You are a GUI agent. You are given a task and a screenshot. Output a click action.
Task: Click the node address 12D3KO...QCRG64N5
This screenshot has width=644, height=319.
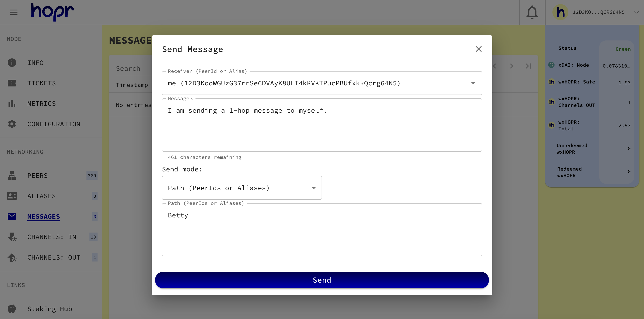(x=598, y=12)
